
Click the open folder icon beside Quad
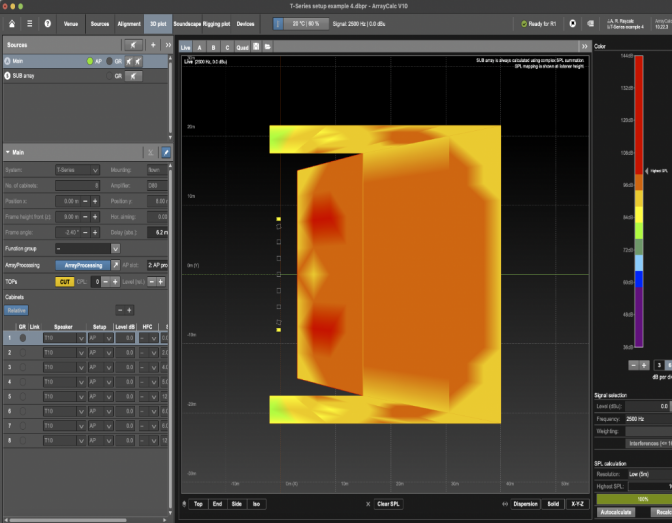[x=269, y=46]
